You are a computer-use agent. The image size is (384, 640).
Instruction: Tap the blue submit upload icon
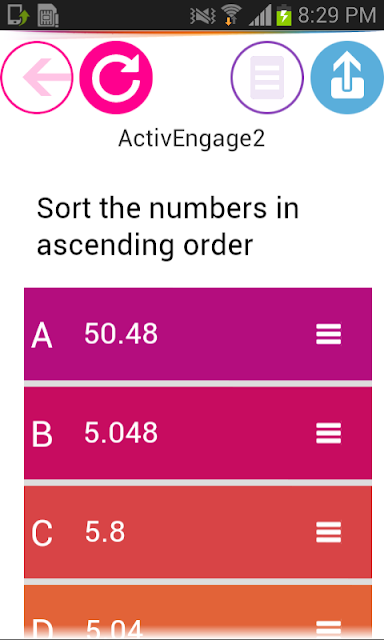pyautogui.click(x=347, y=77)
